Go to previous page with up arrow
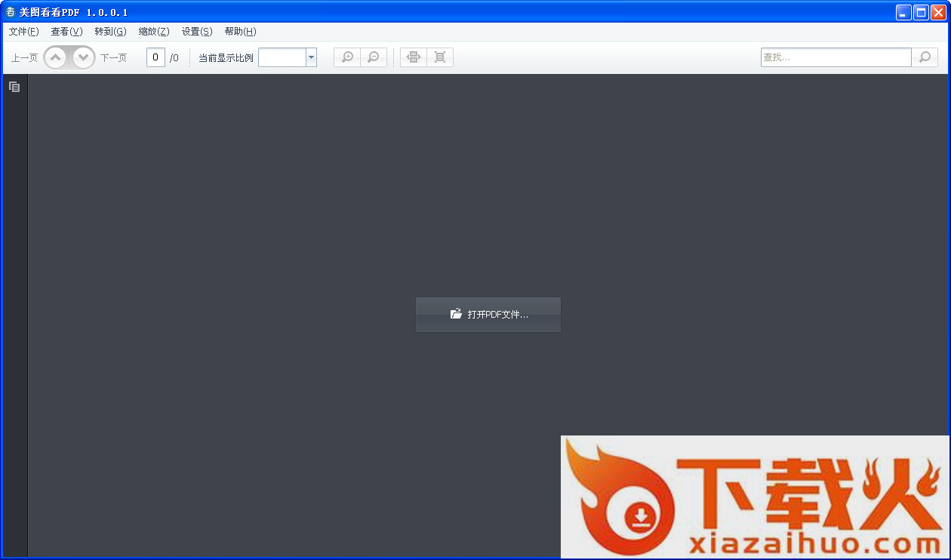The width and height of the screenshot is (951, 560). click(x=56, y=57)
